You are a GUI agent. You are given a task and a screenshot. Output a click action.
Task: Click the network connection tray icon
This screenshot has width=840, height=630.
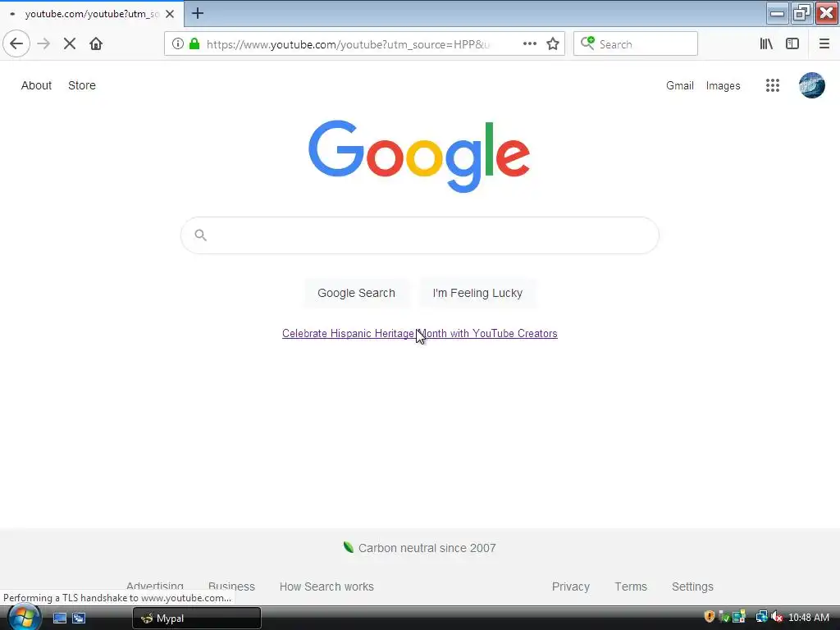click(x=761, y=617)
